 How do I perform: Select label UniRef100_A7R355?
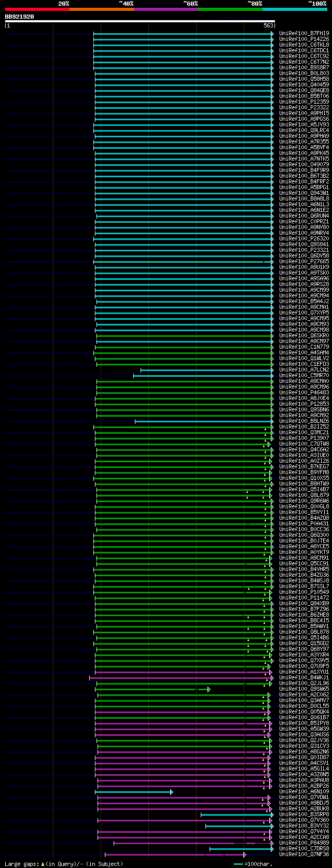pos(304,141)
